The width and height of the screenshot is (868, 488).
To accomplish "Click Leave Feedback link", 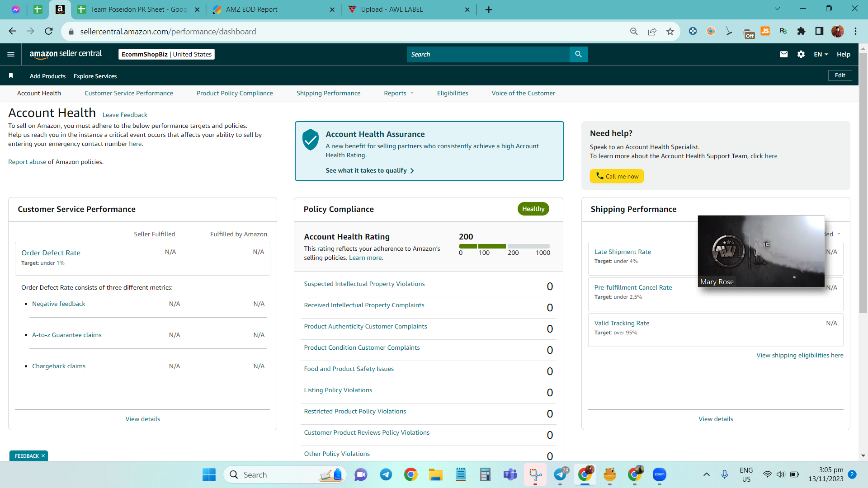I will 125,115.
